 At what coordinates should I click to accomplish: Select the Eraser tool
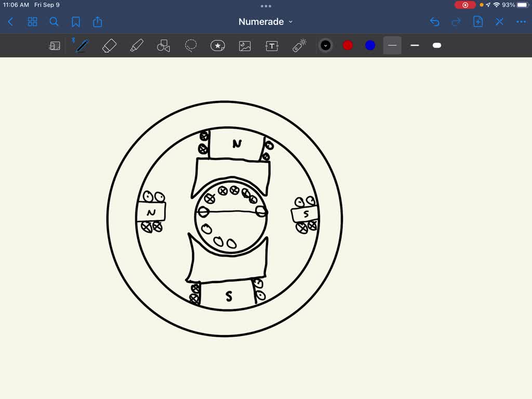(x=109, y=45)
